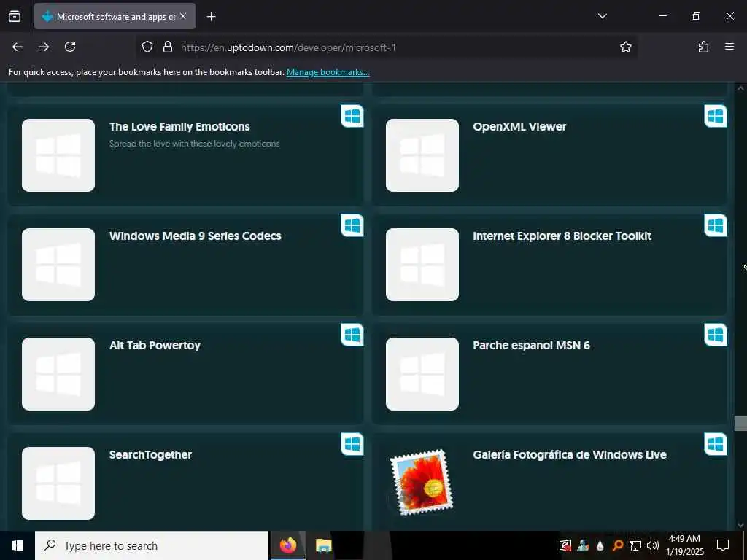Open the notification center icon
The width and height of the screenshot is (747, 560).
pyautogui.click(x=723, y=545)
